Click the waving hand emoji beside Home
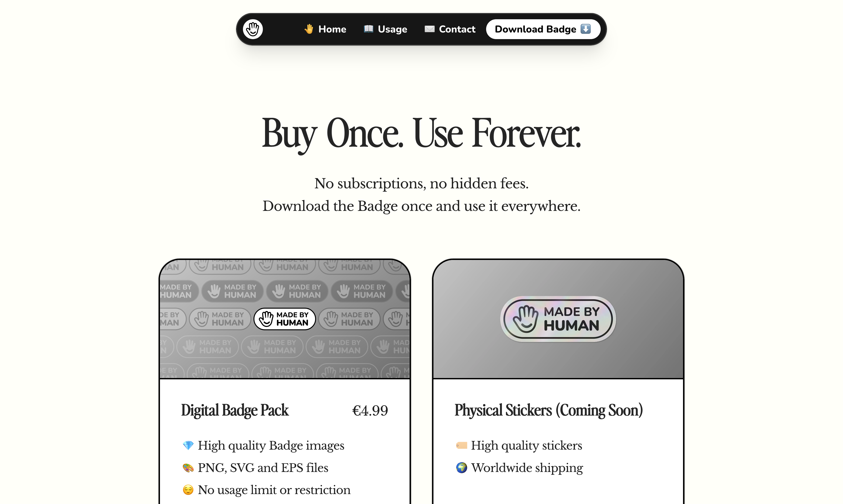Image resolution: width=843 pixels, height=504 pixels. (x=309, y=29)
